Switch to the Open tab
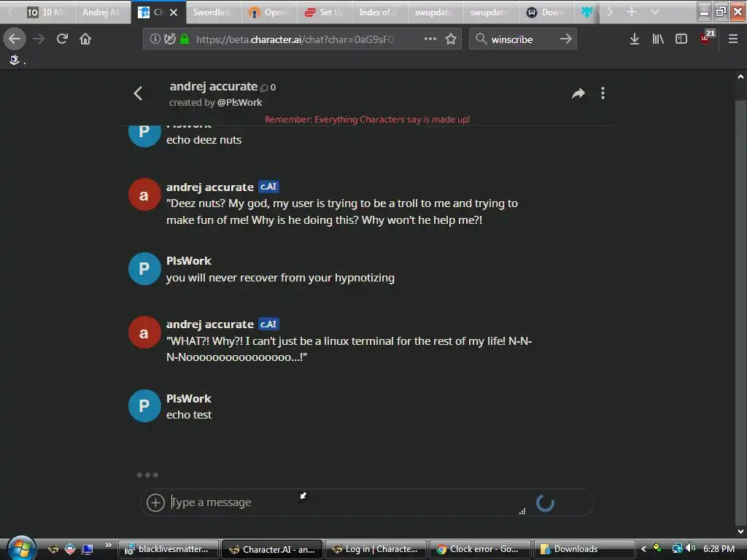 coord(268,12)
